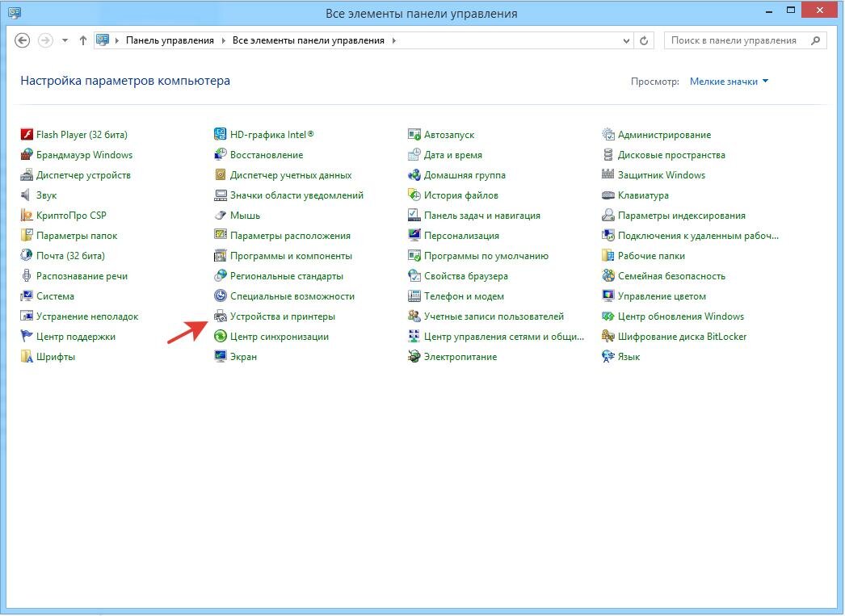Open Свойства браузера link

pyautogui.click(x=465, y=275)
